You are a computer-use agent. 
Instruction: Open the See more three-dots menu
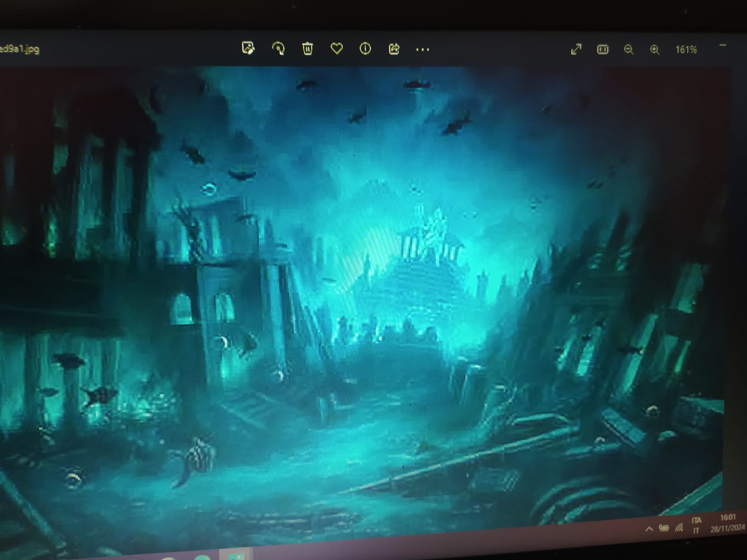point(422,49)
